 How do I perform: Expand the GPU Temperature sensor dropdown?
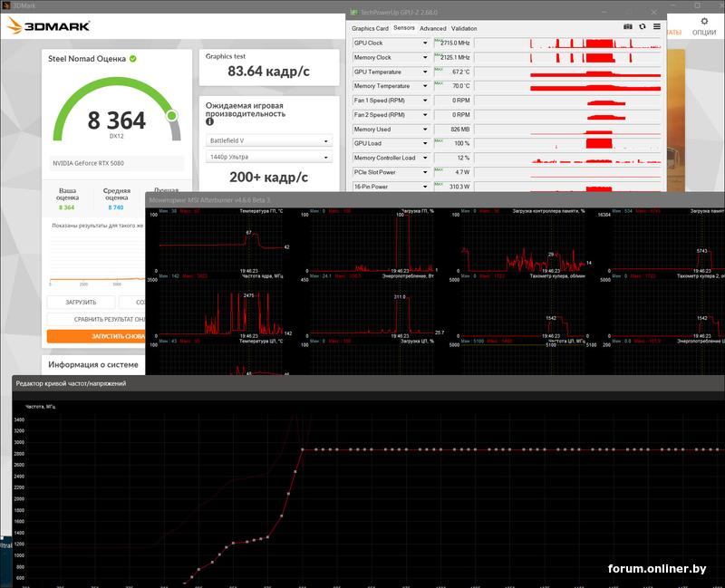[x=425, y=72]
